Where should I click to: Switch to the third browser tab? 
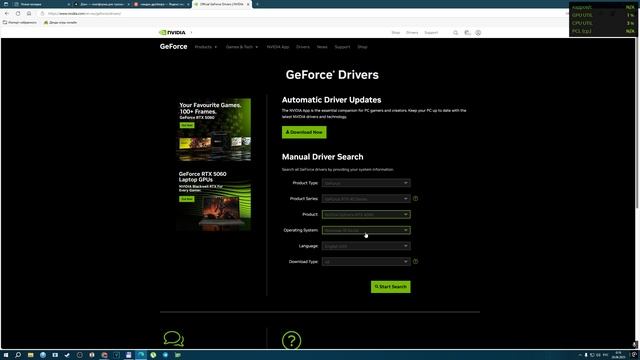point(161,4)
